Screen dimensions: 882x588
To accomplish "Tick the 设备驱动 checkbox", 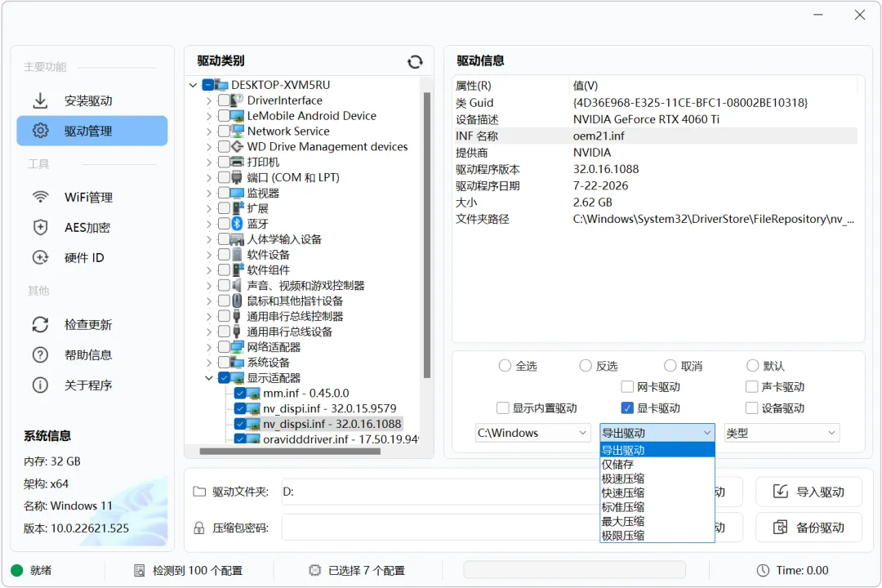I will coord(751,408).
